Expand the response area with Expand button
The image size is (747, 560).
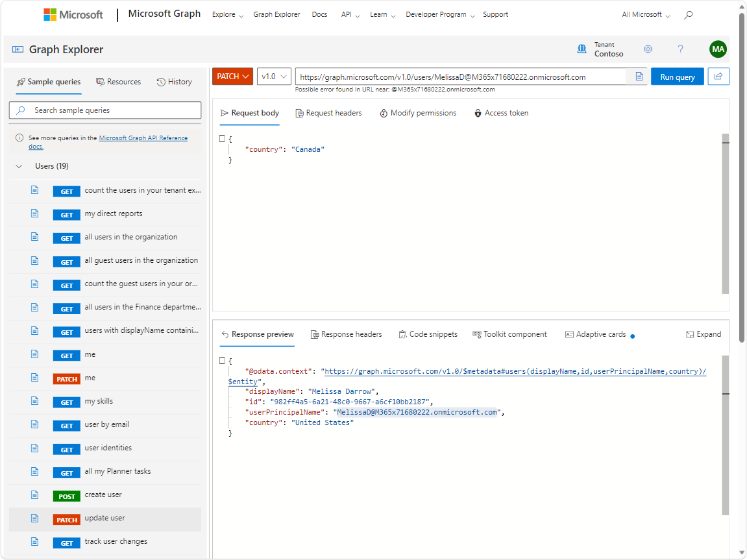point(704,334)
